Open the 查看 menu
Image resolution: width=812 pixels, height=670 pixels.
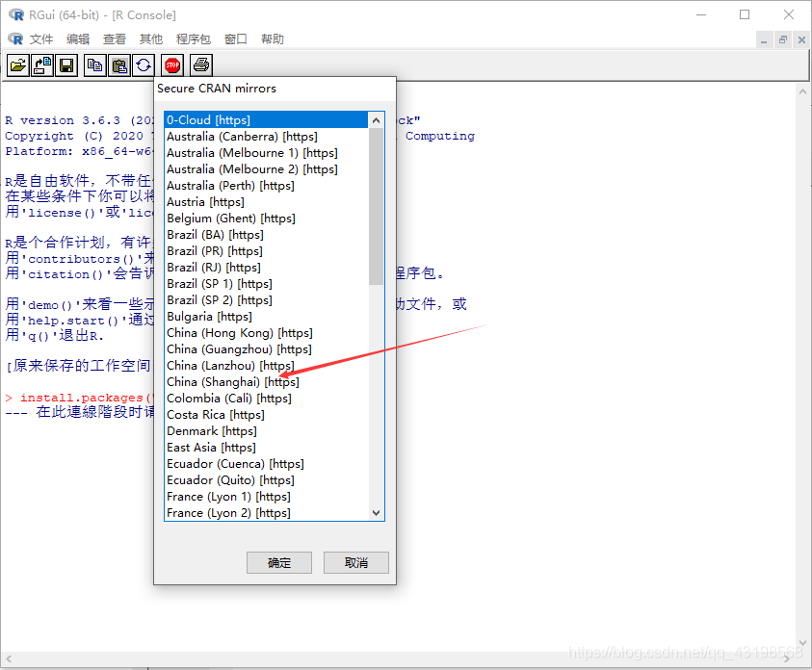tap(115, 39)
